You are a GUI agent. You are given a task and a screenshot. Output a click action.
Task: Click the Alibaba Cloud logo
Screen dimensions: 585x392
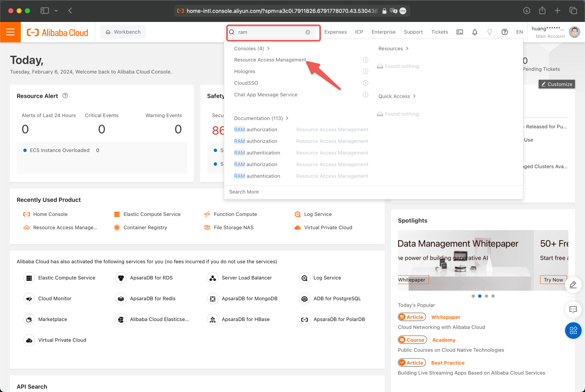(57, 32)
